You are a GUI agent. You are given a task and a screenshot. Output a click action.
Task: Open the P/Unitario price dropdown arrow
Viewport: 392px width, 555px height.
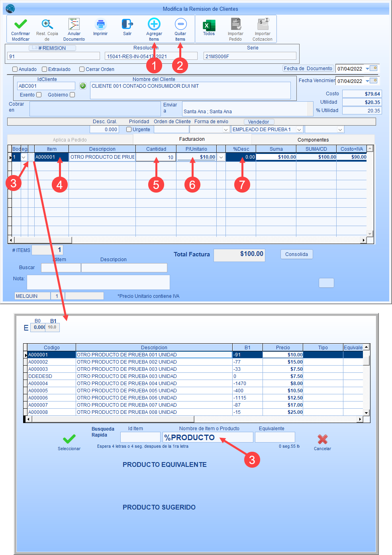coord(221,157)
